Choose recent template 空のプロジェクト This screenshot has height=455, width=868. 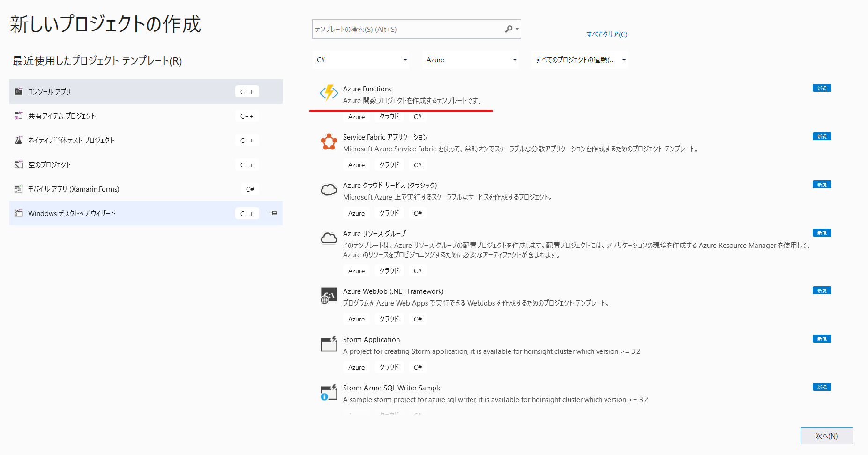146,164
